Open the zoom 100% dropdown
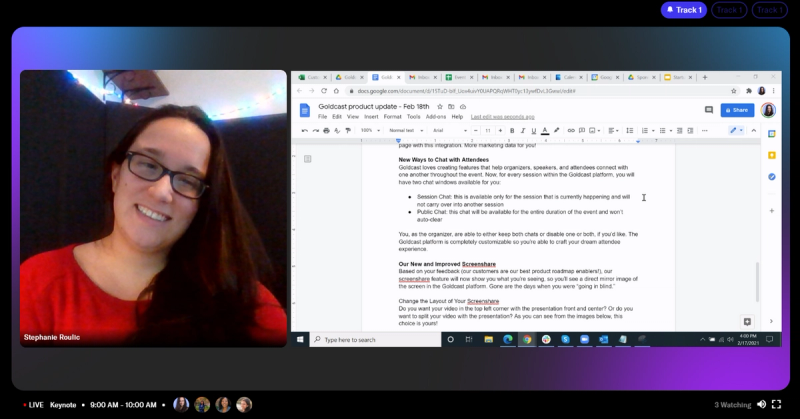Viewport: 800px width, 419px height. pyautogui.click(x=370, y=131)
